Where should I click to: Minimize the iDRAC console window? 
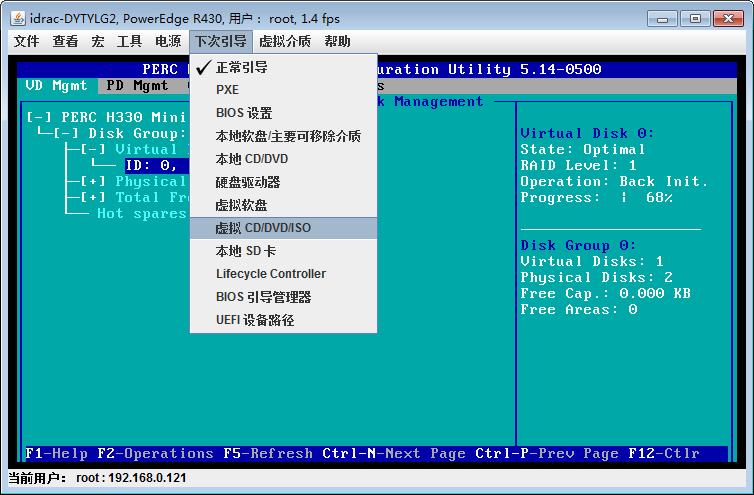662,19
